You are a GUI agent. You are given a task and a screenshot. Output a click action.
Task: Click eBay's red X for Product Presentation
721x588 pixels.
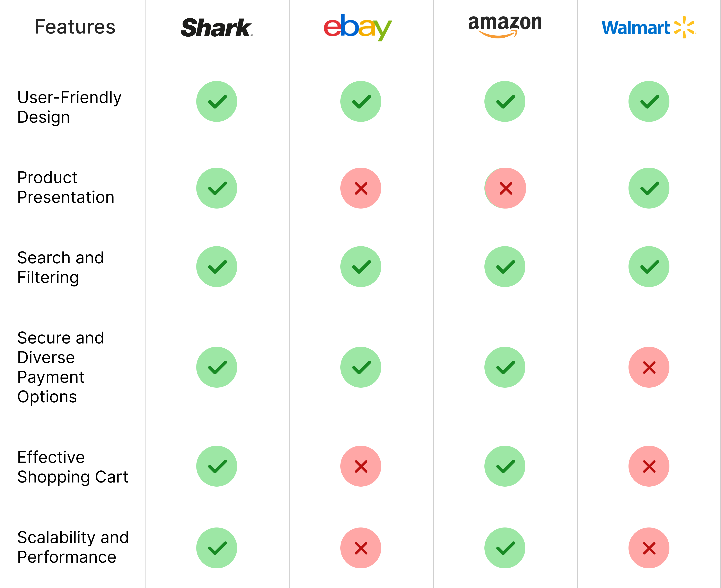[x=361, y=188]
